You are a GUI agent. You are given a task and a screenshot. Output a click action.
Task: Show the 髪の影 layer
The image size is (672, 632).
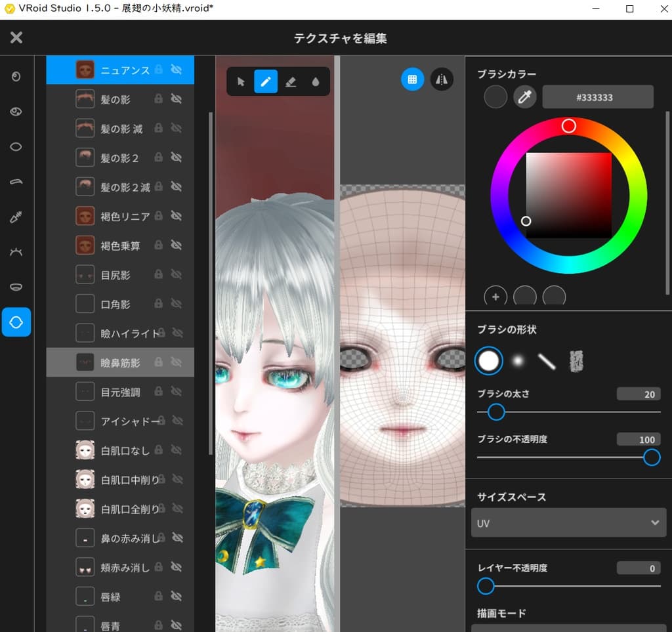click(x=176, y=98)
